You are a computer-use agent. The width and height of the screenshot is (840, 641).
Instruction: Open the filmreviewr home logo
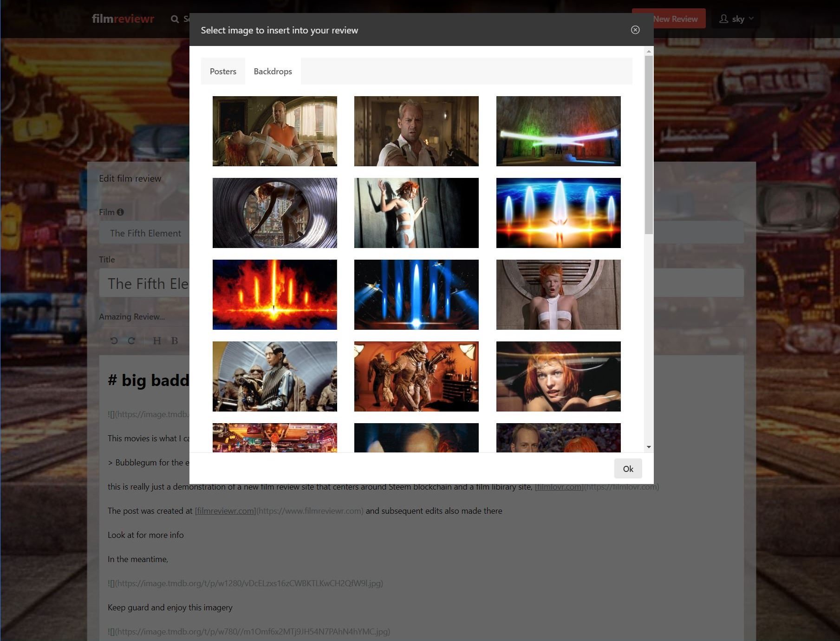tap(123, 19)
